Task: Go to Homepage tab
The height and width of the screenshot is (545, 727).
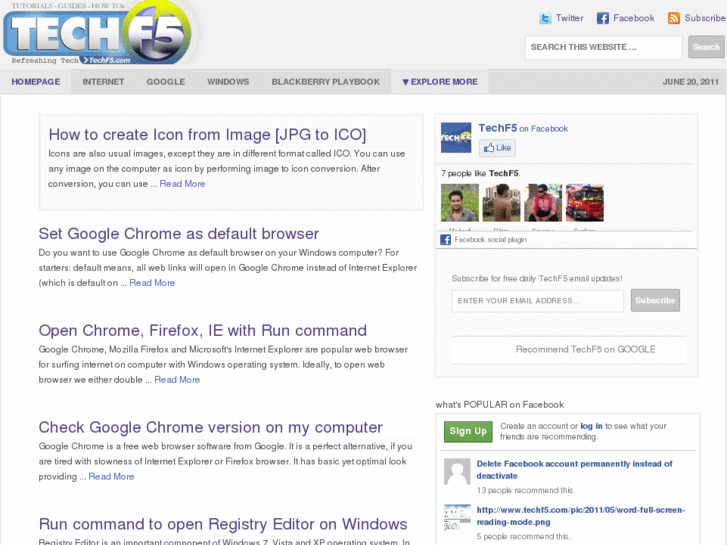Action: click(x=36, y=82)
